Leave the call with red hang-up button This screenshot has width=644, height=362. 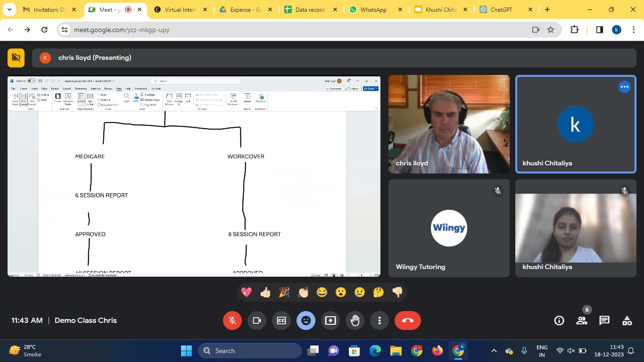pos(407,321)
